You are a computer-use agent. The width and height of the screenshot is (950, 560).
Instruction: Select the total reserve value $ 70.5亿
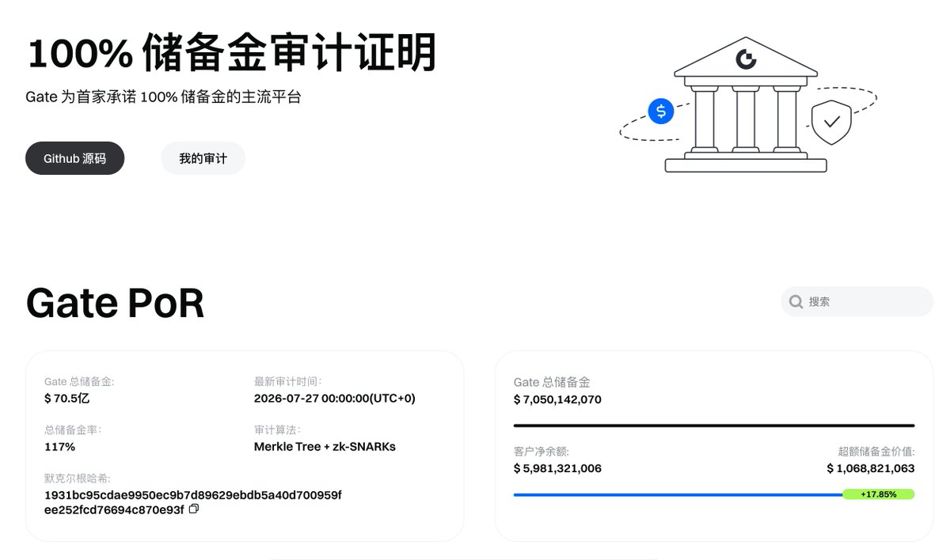[x=66, y=398]
